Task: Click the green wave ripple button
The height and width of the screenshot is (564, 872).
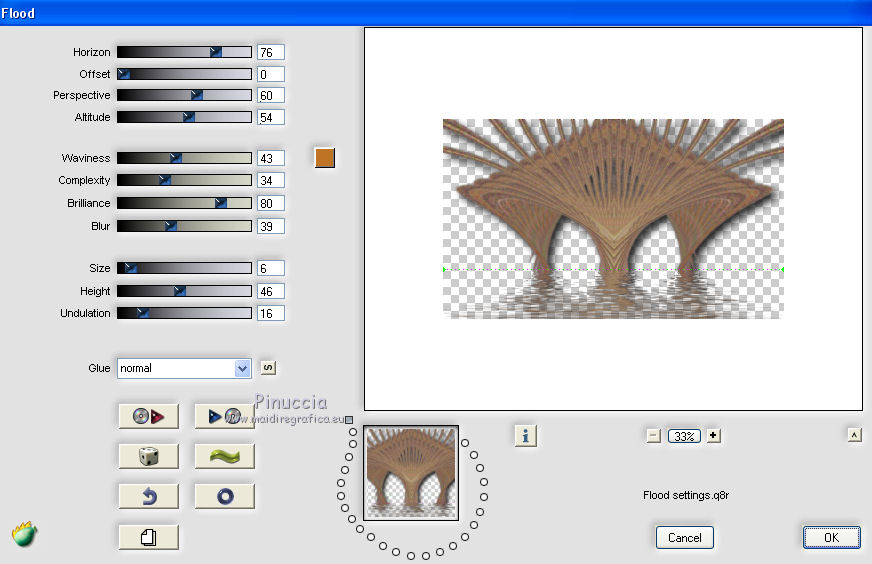Action: click(224, 456)
